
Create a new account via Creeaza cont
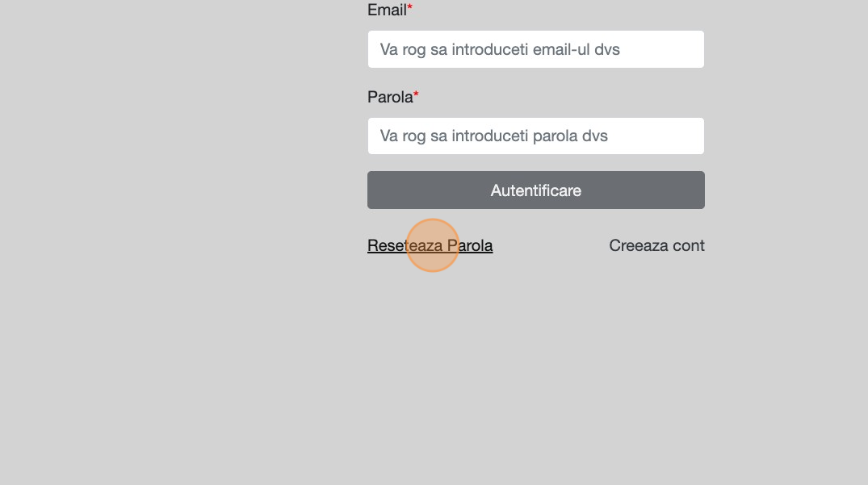click(x=656, y=245)
